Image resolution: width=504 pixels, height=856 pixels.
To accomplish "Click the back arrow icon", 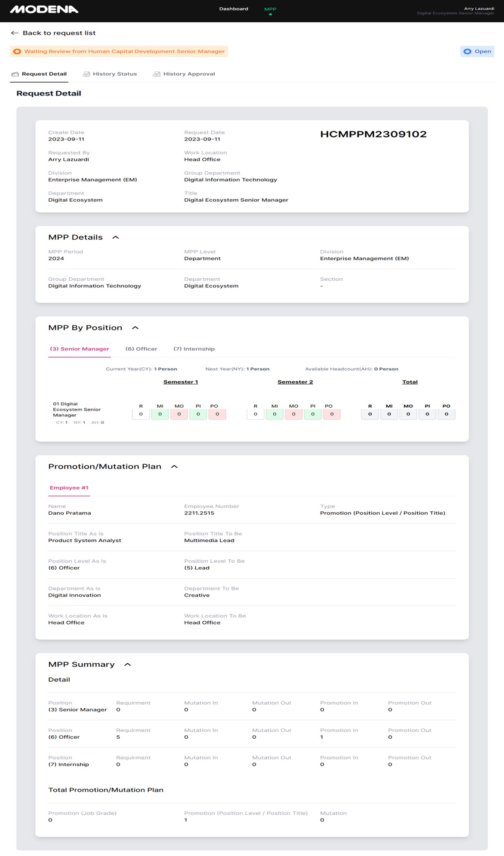I will [x=15, y=33].
